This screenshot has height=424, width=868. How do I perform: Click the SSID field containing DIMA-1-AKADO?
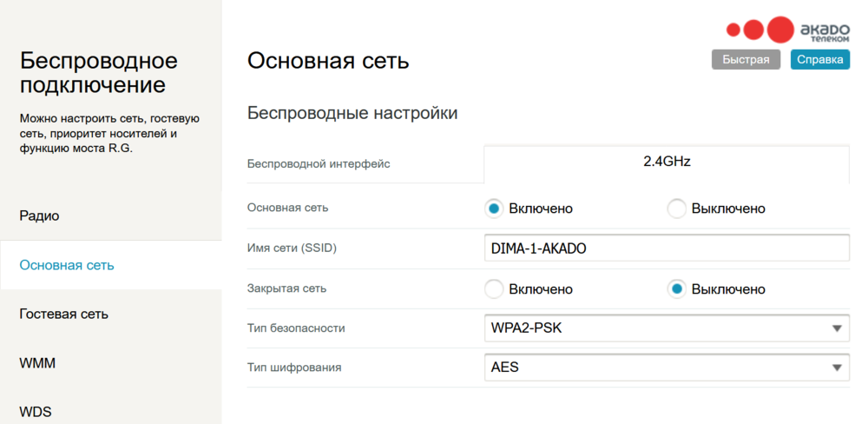pyautogui.click(x=666, y=248)
